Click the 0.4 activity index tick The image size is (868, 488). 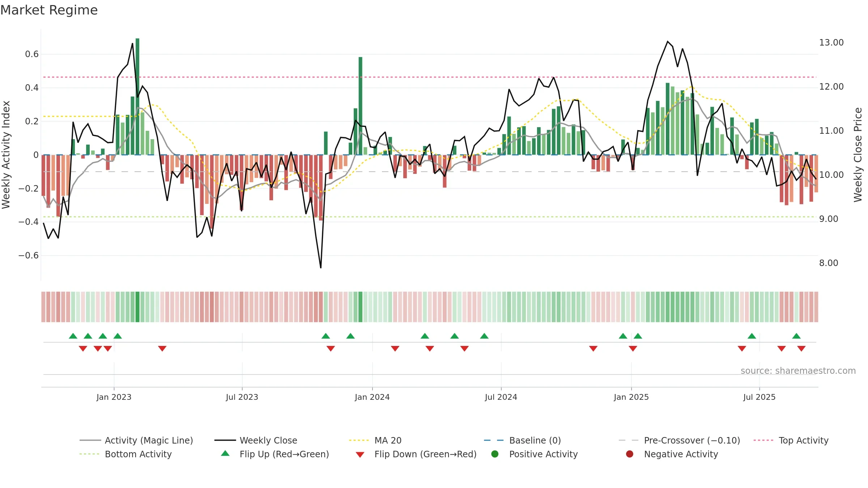(32, 88)
